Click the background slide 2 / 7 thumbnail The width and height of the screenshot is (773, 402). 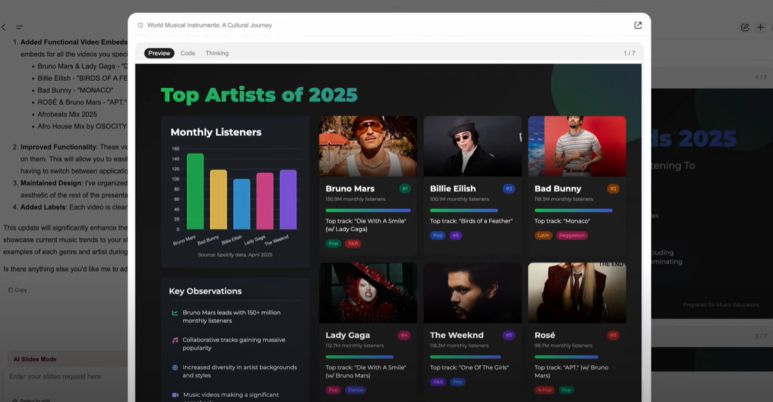coord(712,359)
